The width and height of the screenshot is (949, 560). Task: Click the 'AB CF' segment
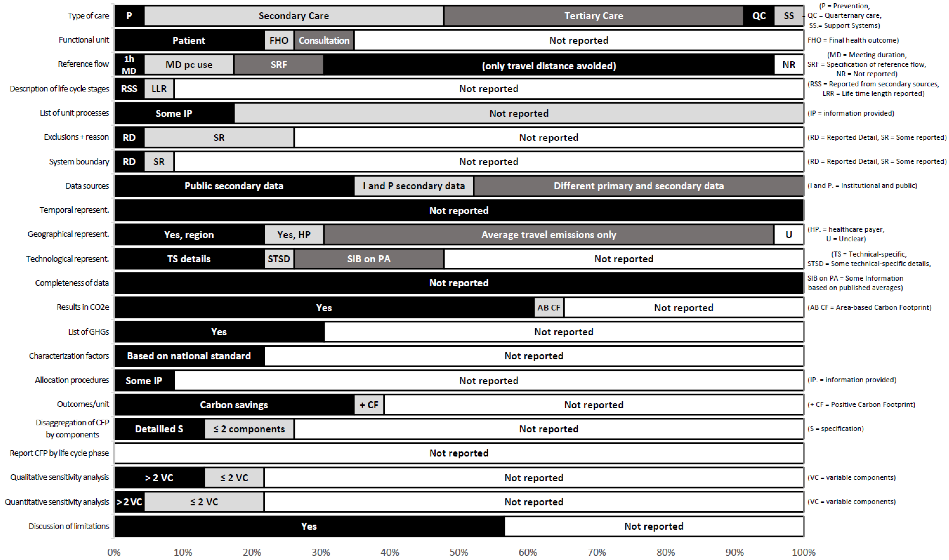pyautogui.click(x=549, y=307)
